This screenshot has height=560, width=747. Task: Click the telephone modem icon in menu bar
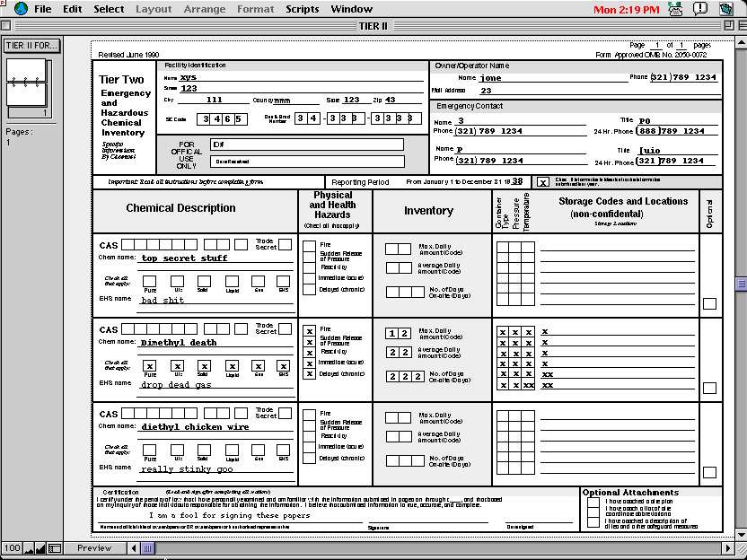[x=674, y=9]
